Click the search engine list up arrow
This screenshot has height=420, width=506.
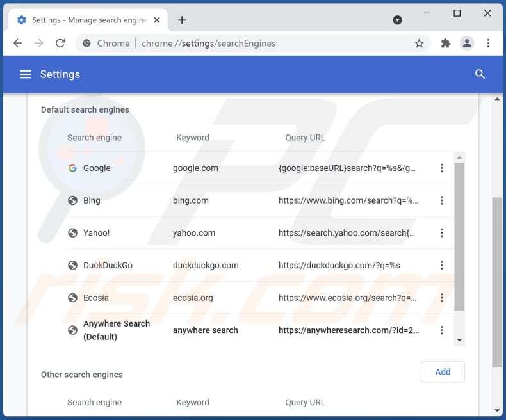(459, 157)
